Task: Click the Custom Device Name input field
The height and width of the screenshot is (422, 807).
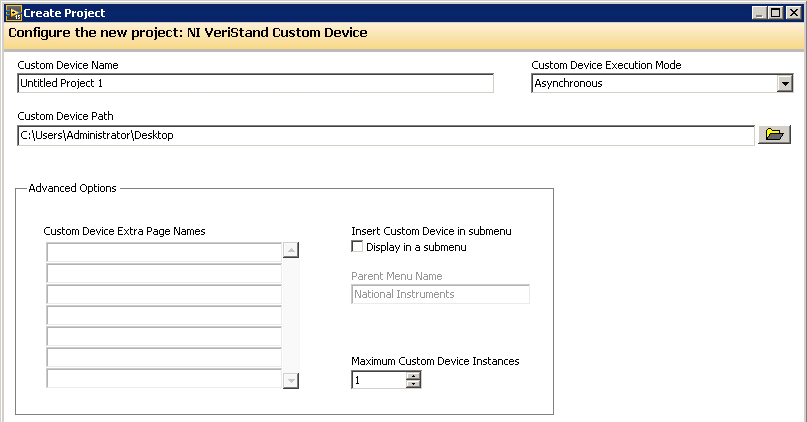Action: click(255, 83)
